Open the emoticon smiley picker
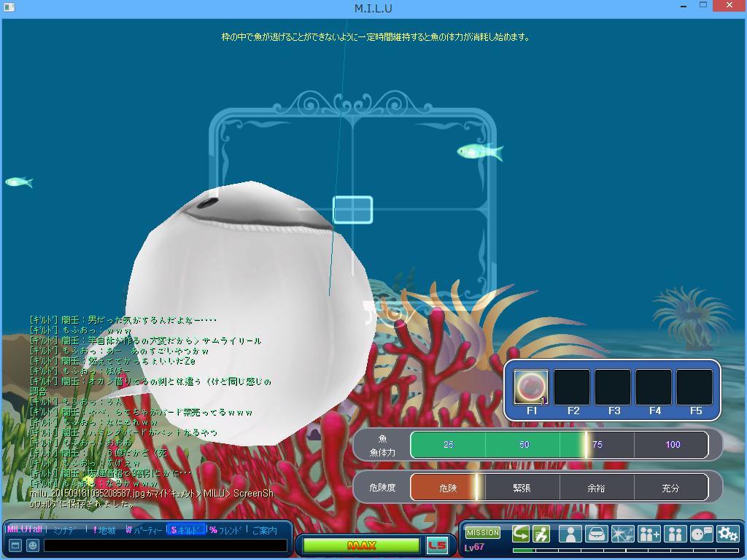747x560 pixels. click(33, 545)
